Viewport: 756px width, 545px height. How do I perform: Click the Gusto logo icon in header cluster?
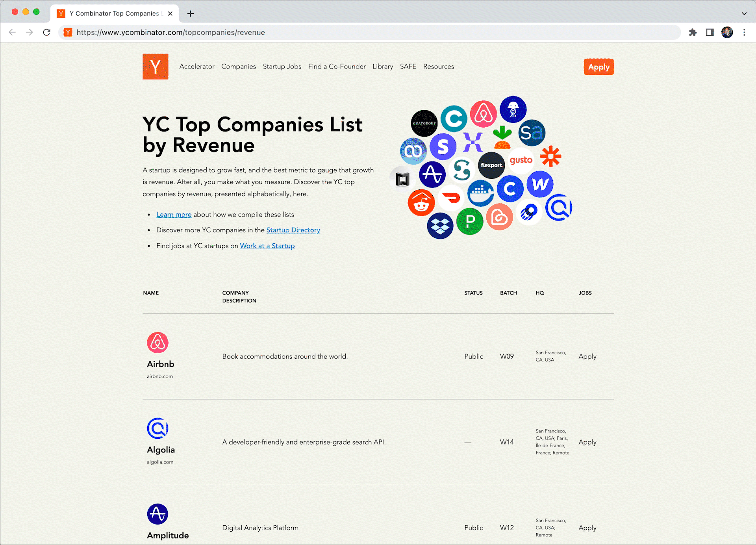pyautogui.click(x=520, y=160)
